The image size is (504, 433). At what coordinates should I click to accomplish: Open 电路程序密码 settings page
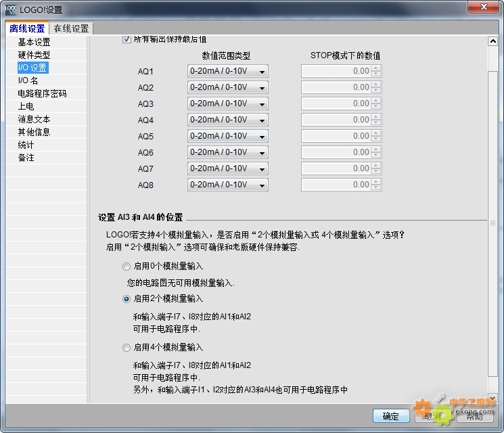coord(42,93)
